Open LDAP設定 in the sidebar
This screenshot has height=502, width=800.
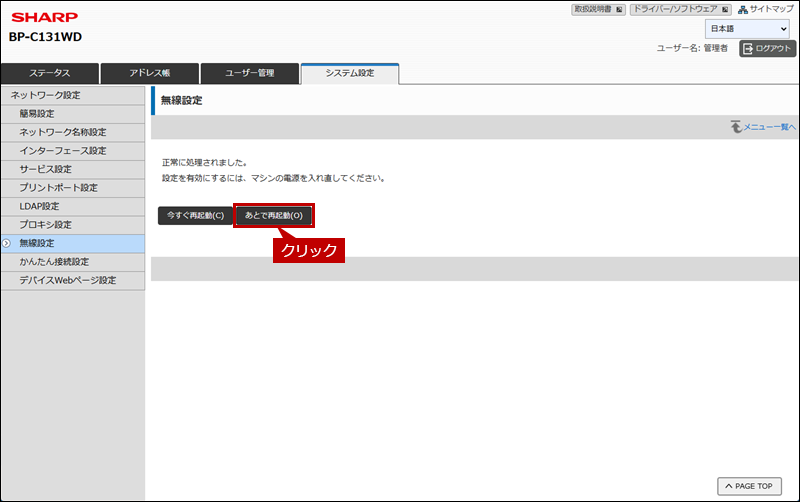click(73, 206)
